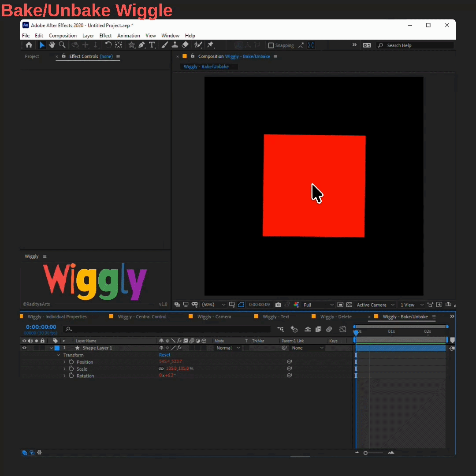The image size is (476, 476).
Task: Enable the Snapping checkbox
Action: point(271,45)
